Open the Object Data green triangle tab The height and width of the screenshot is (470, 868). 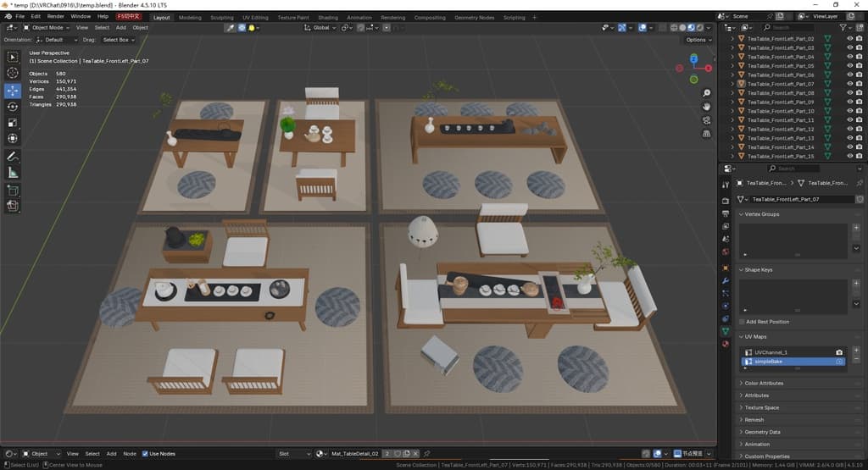[x=726, y=330]
